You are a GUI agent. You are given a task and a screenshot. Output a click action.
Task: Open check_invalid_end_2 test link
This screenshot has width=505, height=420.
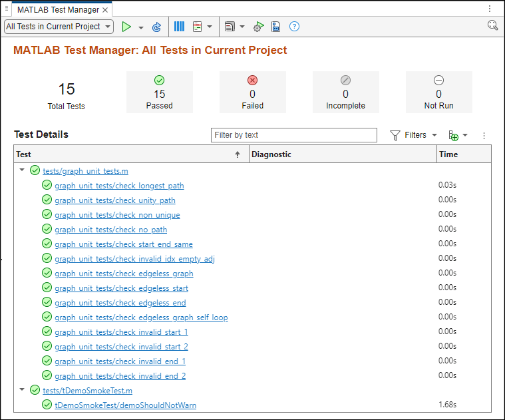point(120,376)
